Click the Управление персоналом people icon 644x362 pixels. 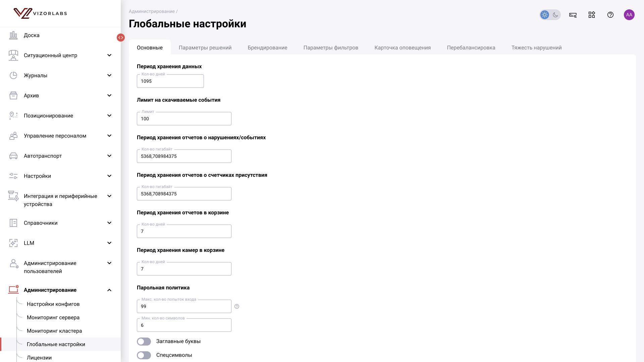(x=13, y=136)
